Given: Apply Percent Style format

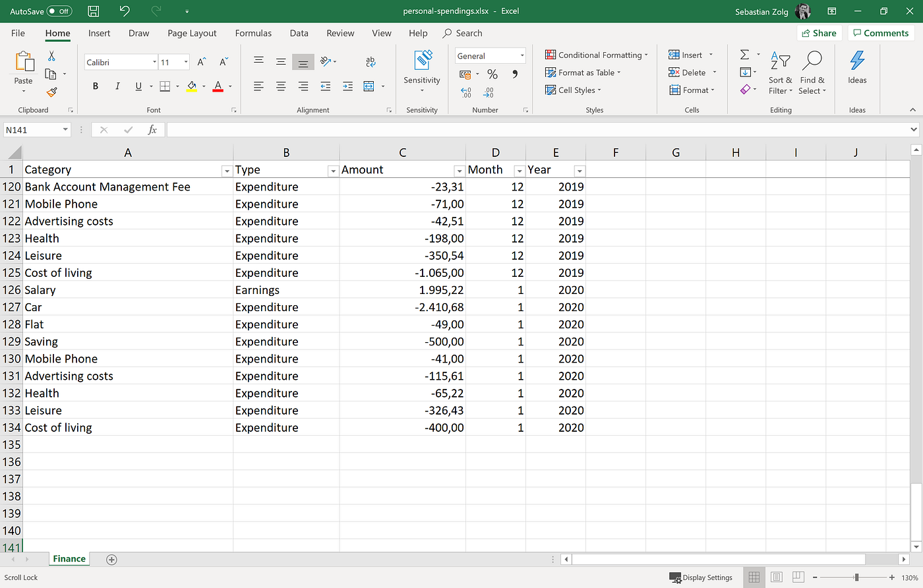Looking at the screenshot, I should [x=492, y=74].
